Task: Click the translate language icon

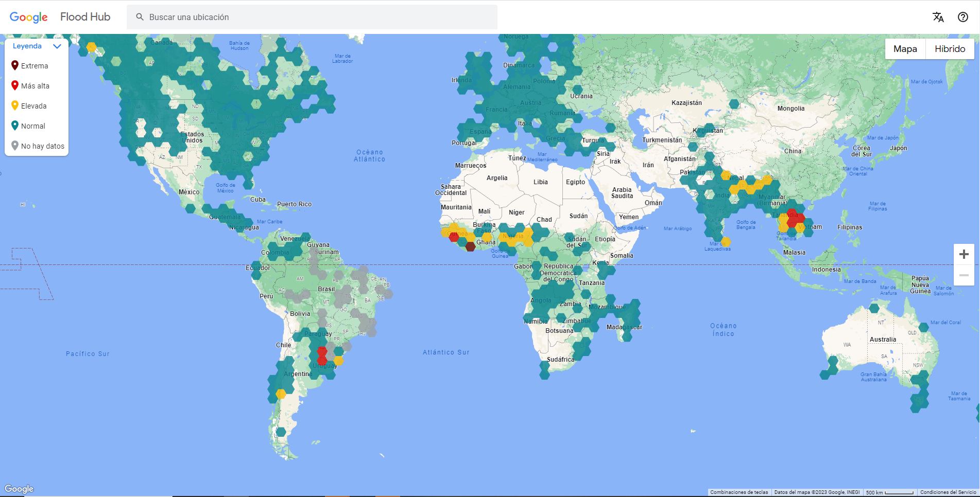Action: click(938, 17)
